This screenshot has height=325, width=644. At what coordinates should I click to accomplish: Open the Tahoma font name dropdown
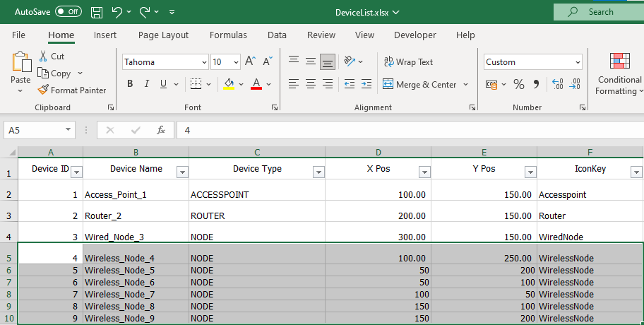(x=204, y=62)
